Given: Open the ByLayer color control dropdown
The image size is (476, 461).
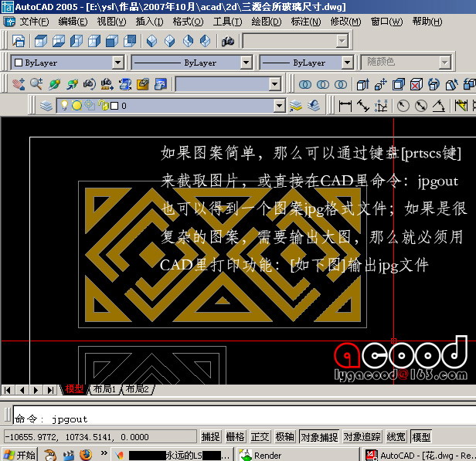Looking at the screenshot, I should [117, 63].
